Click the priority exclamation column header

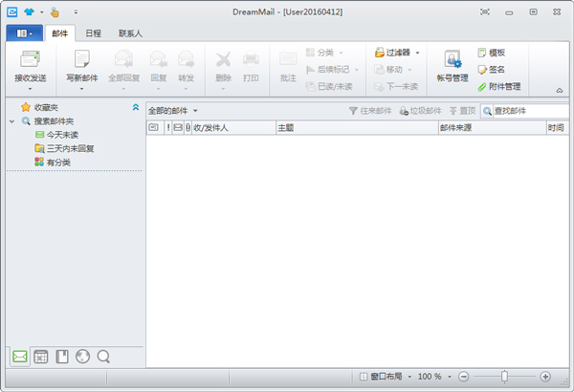point(168,128)
